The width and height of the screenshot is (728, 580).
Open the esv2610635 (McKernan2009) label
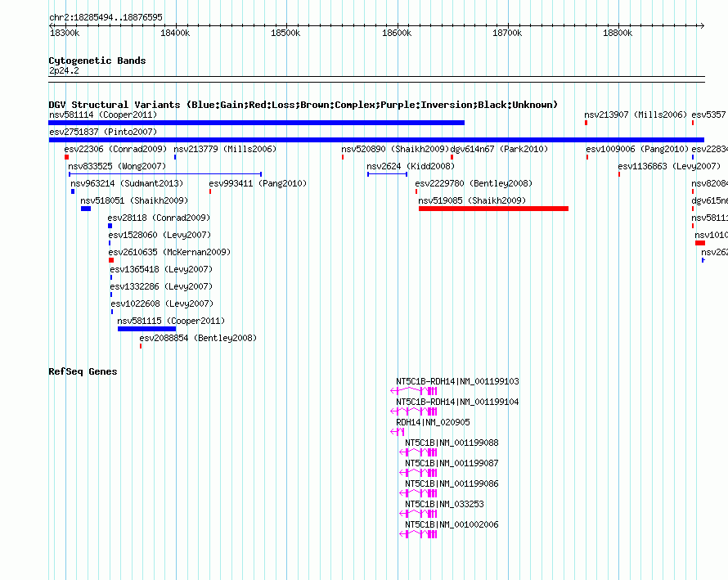click(x=169, y=252)
